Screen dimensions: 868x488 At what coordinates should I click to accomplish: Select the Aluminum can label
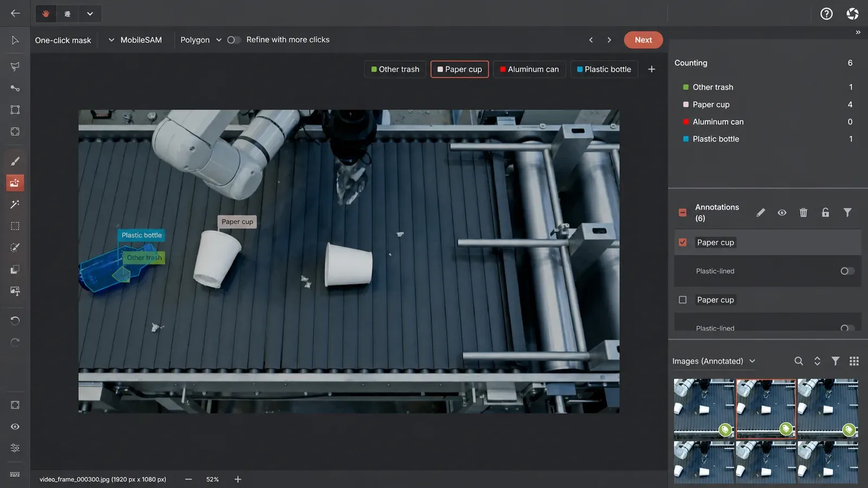[529, 69]
